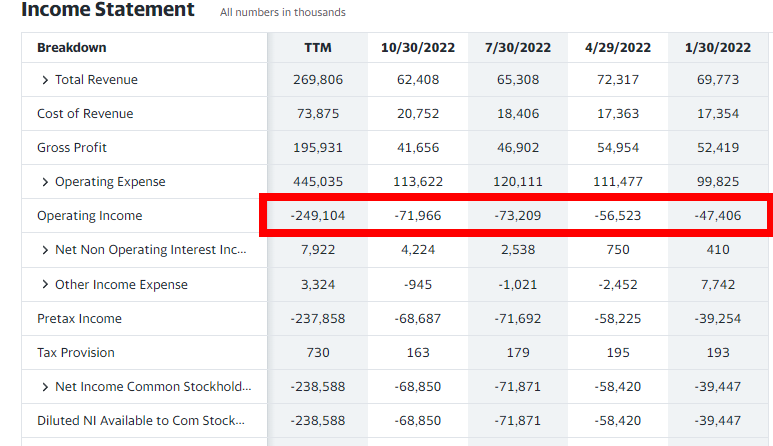
Task: Select Operating Expense value 99,825
Action: point(718,182)
